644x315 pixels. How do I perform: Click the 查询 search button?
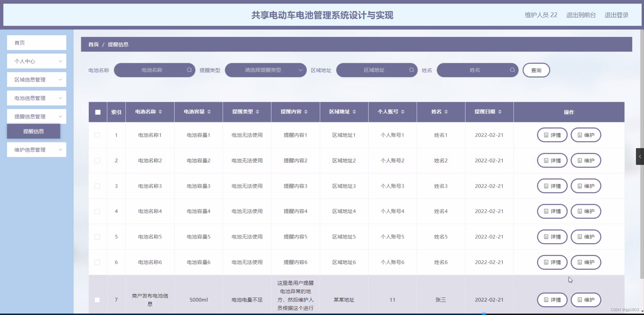pyautogui.click(x=536, y=70)
